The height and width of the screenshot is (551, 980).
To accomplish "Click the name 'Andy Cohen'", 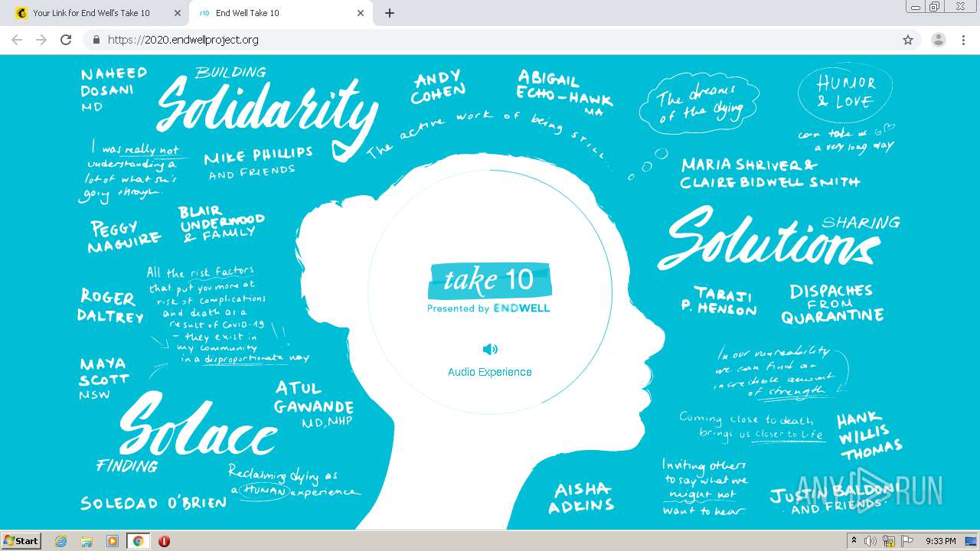I will [x=438, y=87].
